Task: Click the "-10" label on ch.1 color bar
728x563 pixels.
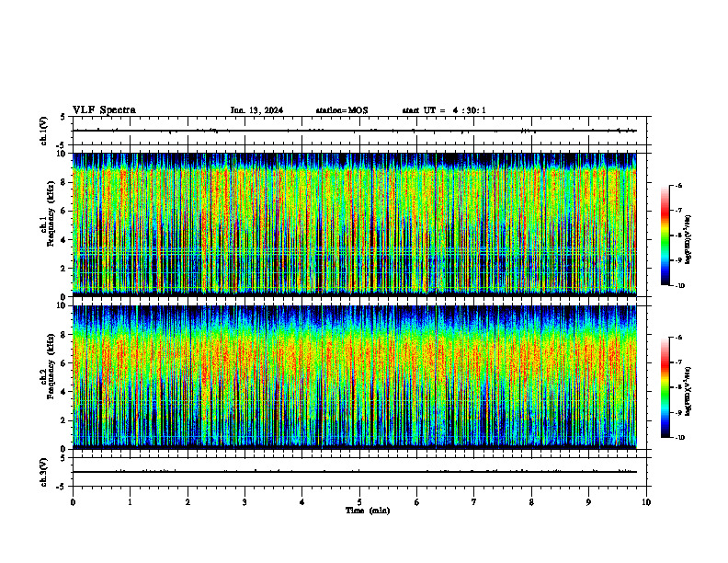Action: [x=679, y=286]
